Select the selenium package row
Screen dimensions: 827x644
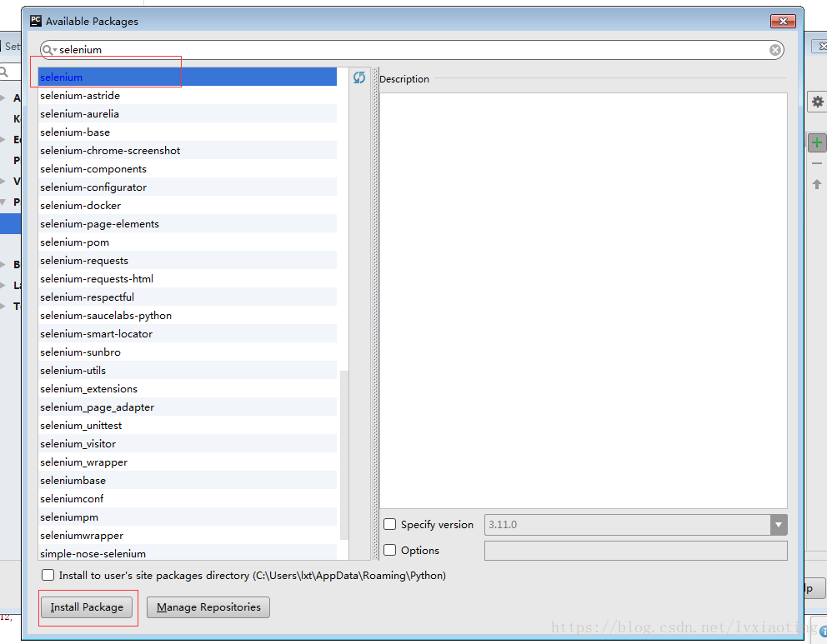(x=188, y=77)
